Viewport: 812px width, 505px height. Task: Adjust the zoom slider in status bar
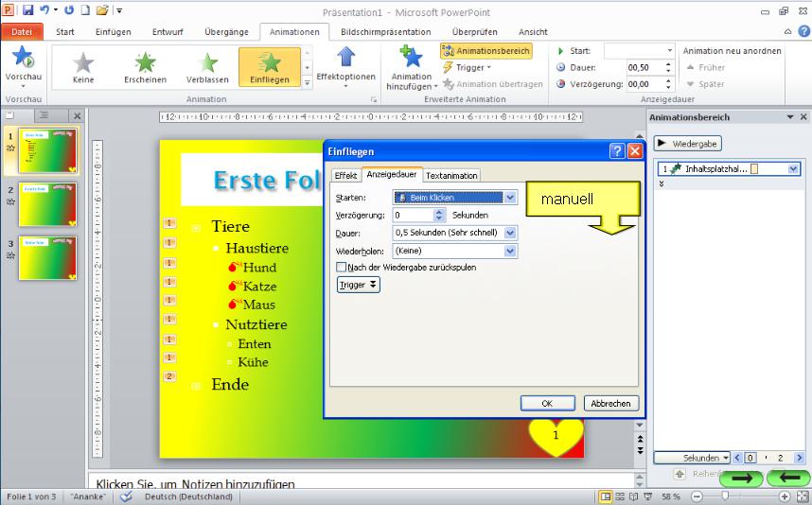coord(725,496)
